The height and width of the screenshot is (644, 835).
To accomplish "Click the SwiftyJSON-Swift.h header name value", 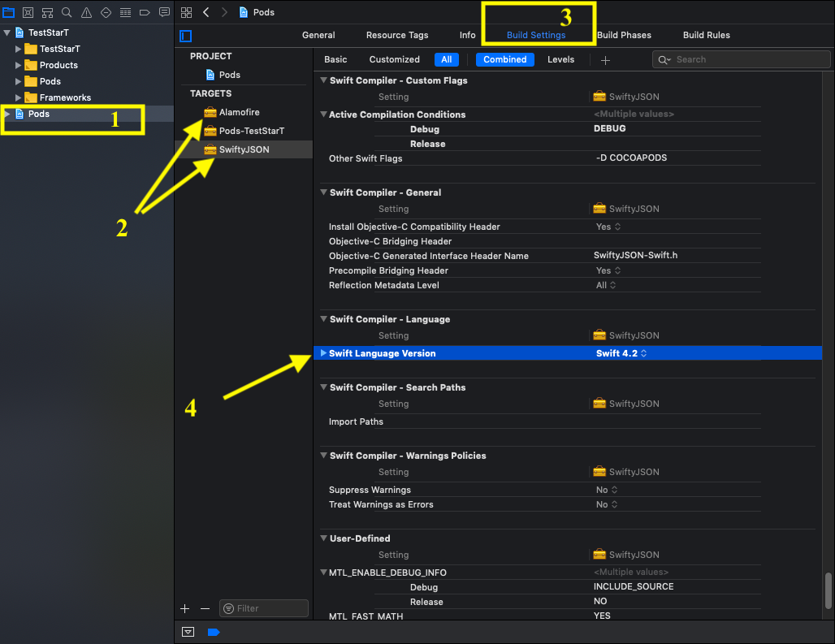I will coord(636,256).
